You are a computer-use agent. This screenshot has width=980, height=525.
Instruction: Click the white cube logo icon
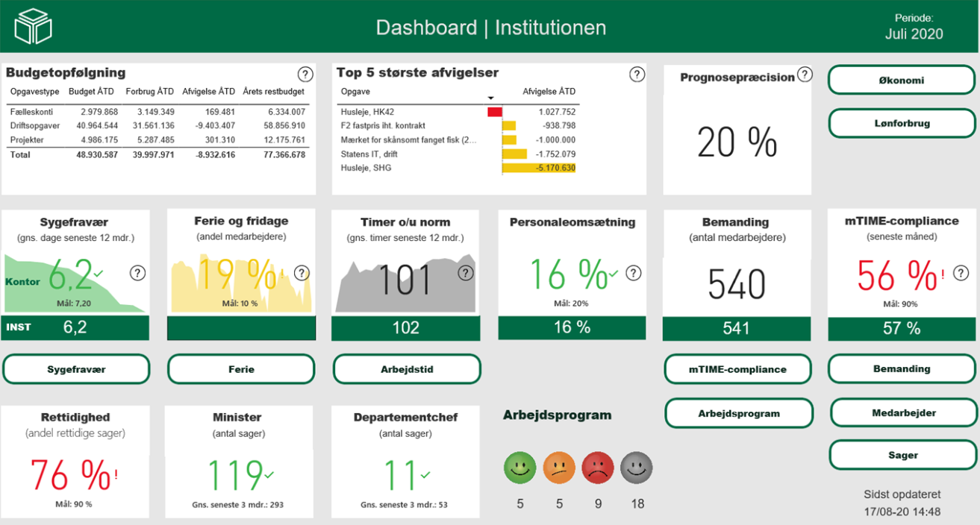tap(34, 26)
